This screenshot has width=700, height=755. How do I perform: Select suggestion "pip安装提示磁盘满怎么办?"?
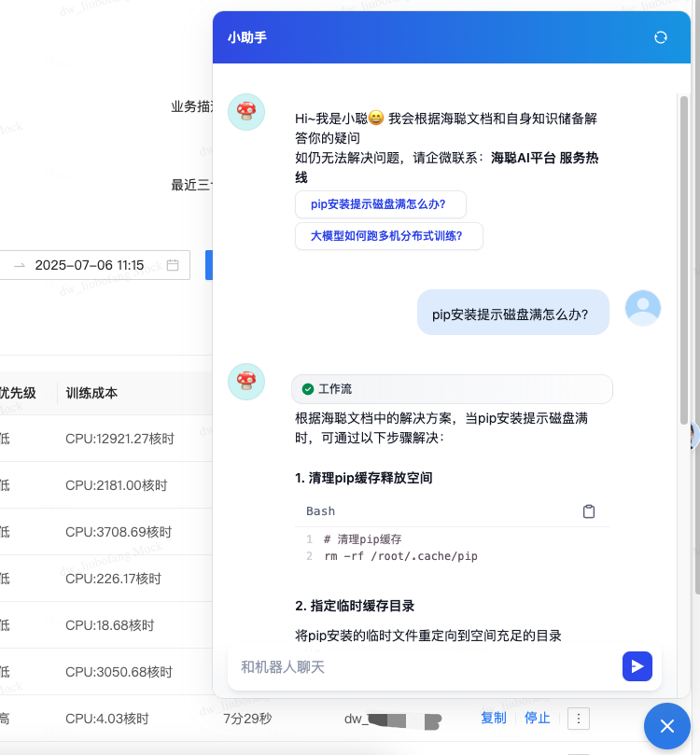[380, 204]
